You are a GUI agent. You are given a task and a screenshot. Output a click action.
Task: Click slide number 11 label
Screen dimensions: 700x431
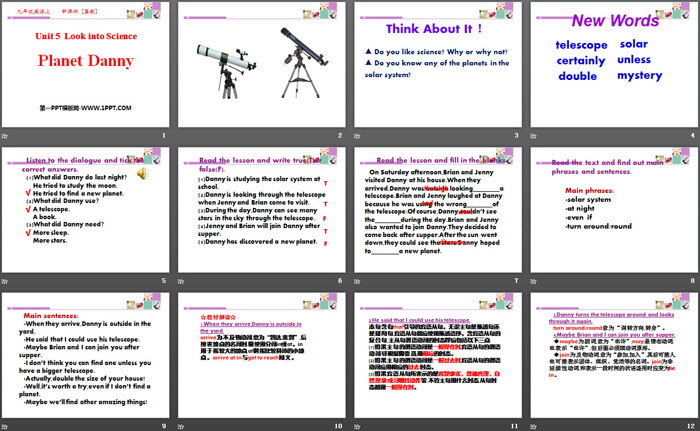pos(515,426)
